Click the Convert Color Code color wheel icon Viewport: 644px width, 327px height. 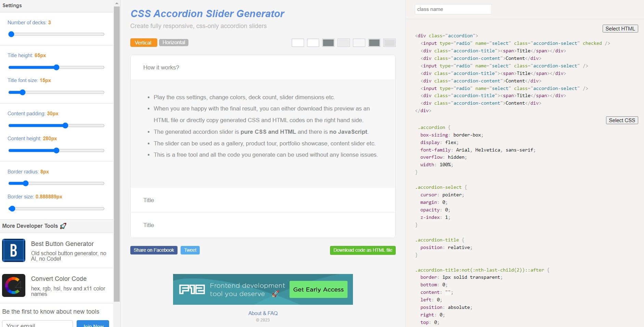14,285
